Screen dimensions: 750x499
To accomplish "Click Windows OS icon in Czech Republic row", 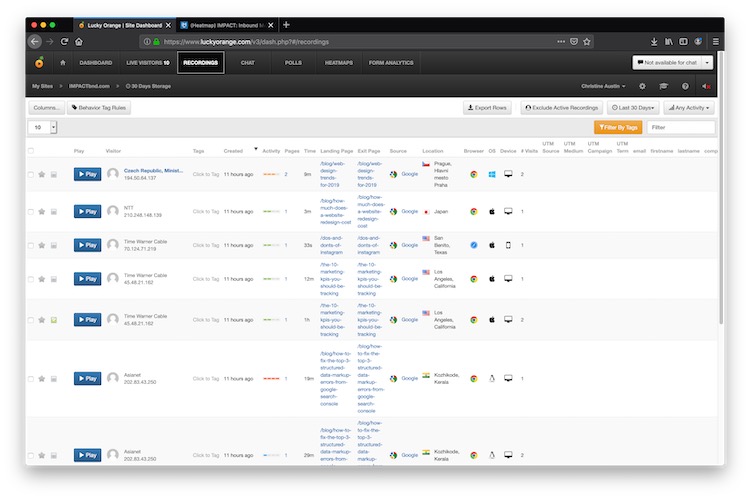I will (x=492, y=174).
